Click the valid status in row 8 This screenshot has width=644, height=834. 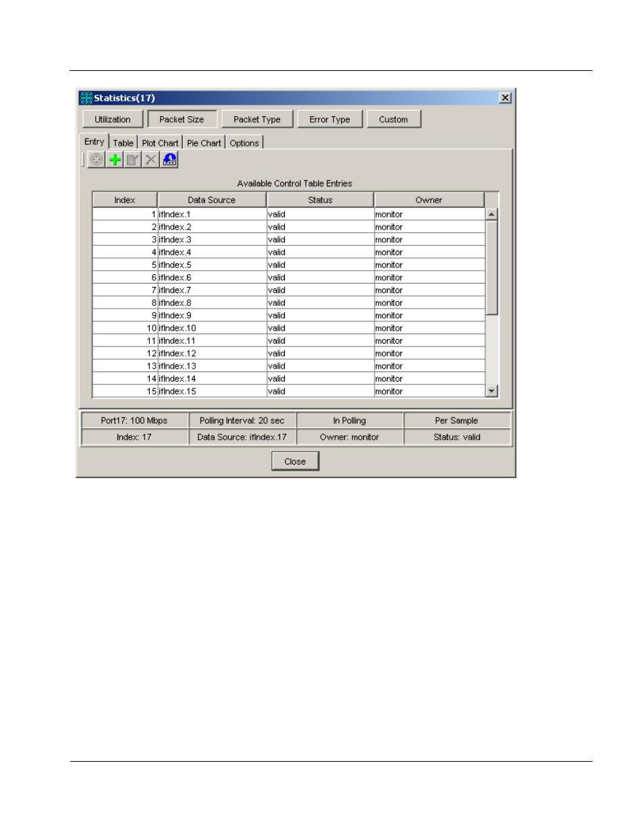pos(321,303)
